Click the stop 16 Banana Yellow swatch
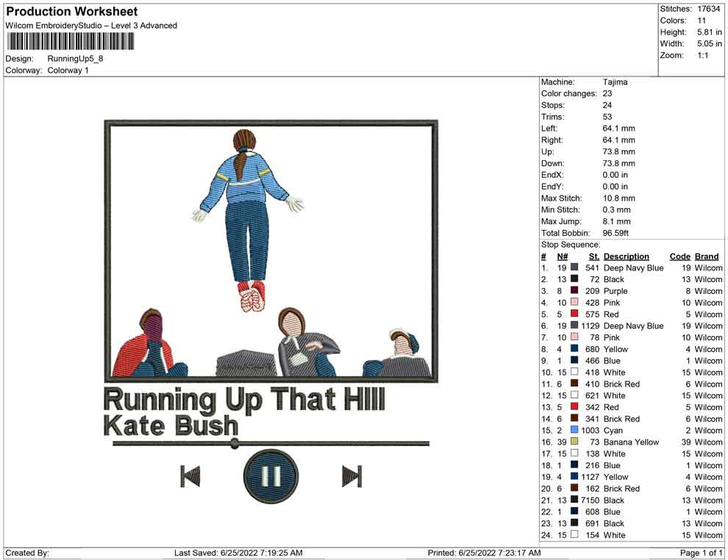This screenshot has height=560, width=728. click(x=574, y=441)
